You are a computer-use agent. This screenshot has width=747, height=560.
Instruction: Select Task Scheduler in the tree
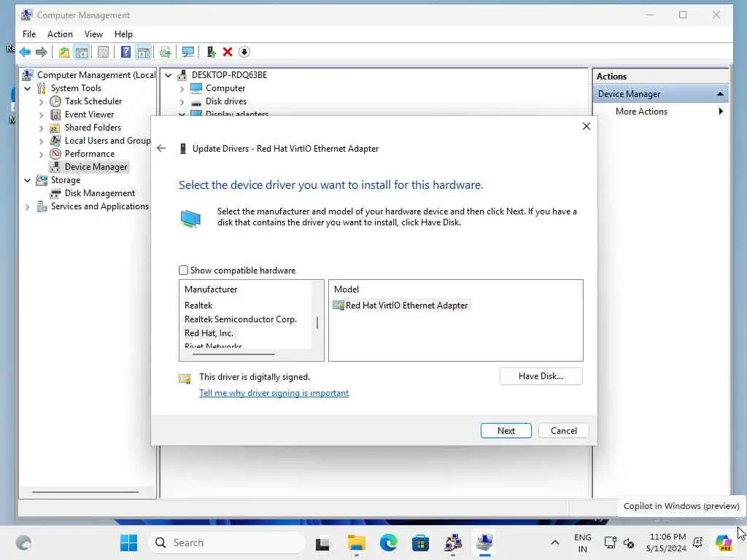point(93,101)
